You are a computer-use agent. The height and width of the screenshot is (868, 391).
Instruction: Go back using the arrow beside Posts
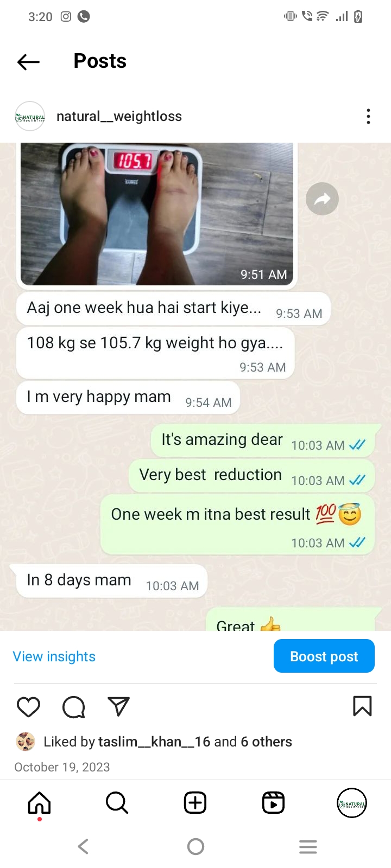[x=29, y=62]
